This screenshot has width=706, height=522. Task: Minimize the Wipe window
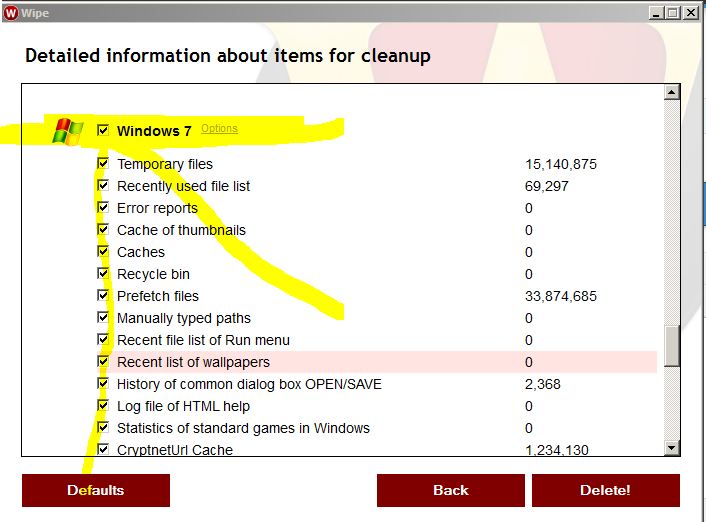pos(656,13)
